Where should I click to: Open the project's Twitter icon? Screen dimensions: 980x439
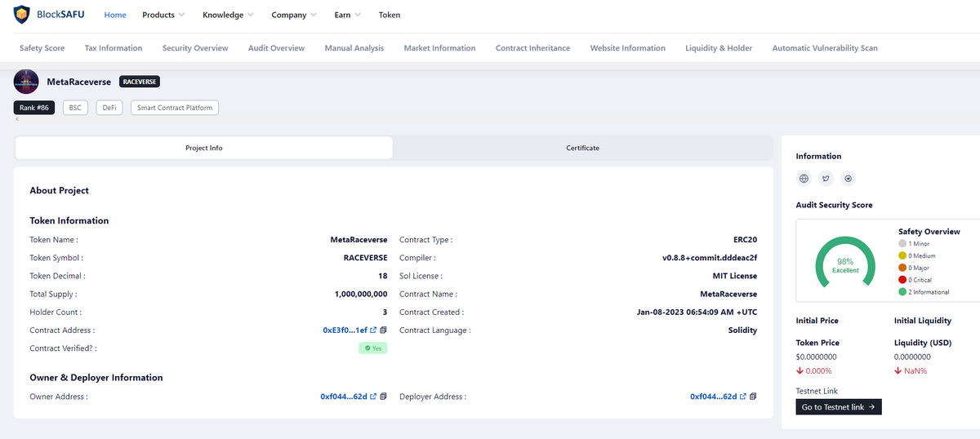tap(826, 178)
